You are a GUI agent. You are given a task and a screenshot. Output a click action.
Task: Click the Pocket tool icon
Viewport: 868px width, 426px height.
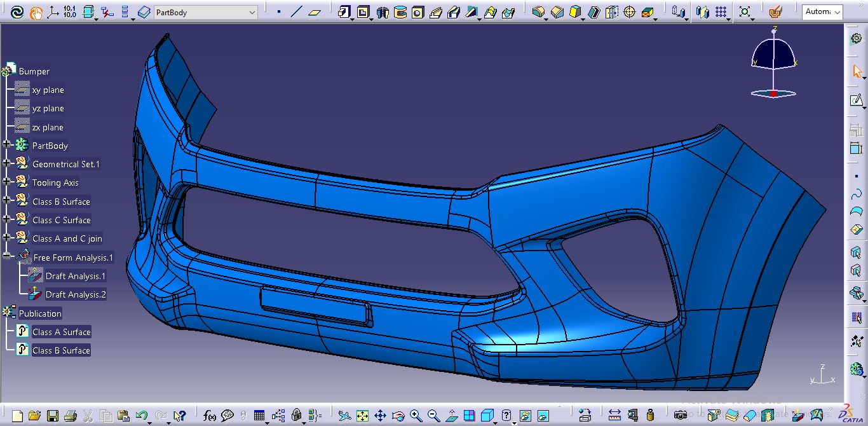(x=363, y=12)
